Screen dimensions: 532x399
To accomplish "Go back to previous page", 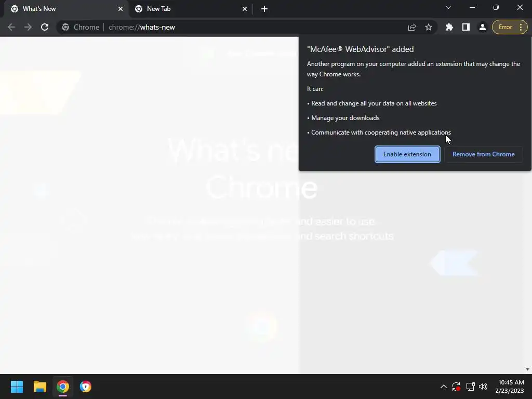I will pos(11,27).
